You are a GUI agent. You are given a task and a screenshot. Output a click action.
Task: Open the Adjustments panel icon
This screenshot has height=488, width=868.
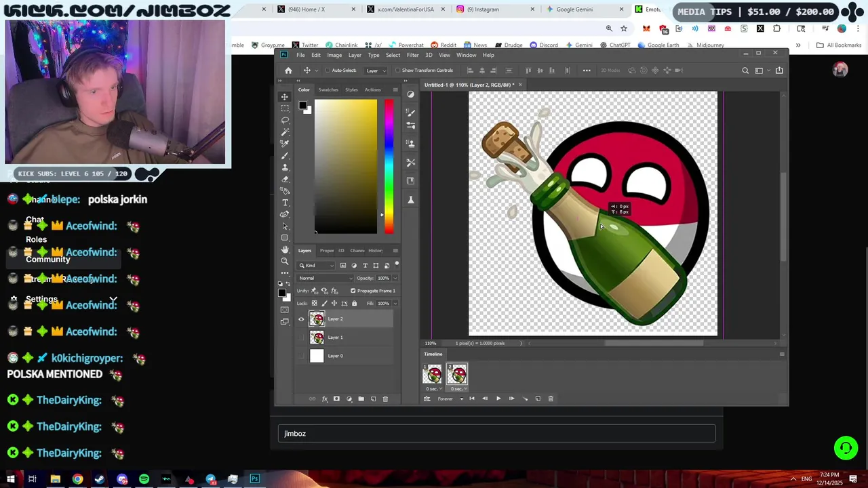(410, 95)
